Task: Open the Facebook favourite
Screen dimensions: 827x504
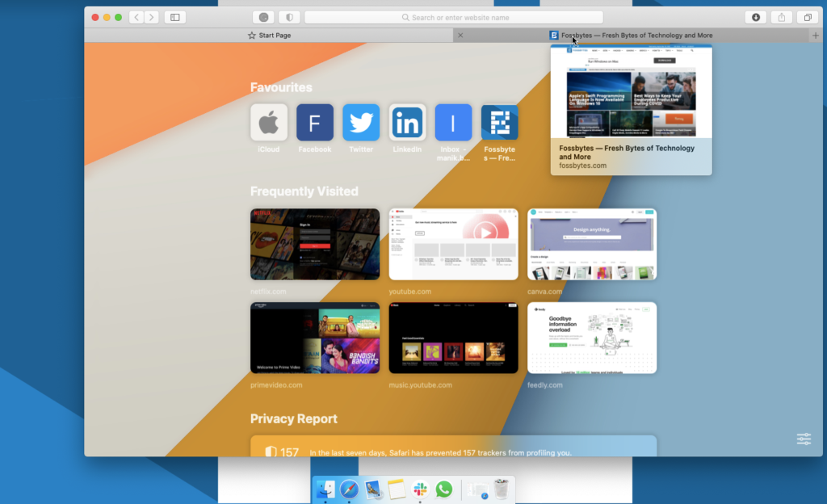Action: coord(315,122)
